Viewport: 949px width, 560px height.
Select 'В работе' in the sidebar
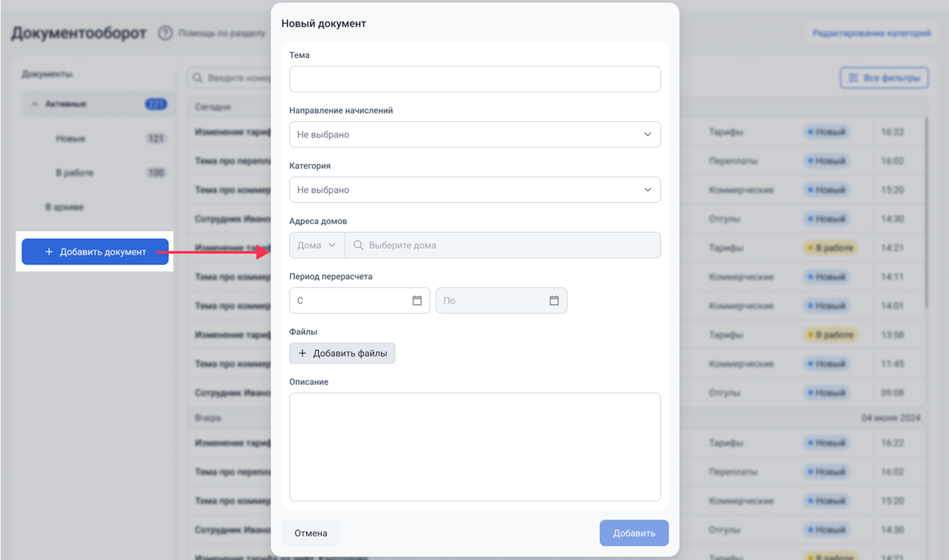pos(74,173)
